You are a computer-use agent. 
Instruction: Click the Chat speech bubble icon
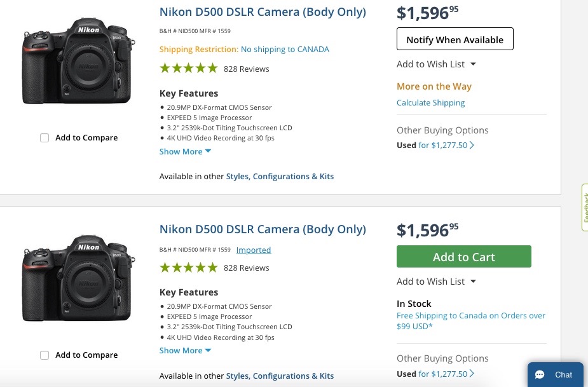point(540,375)
